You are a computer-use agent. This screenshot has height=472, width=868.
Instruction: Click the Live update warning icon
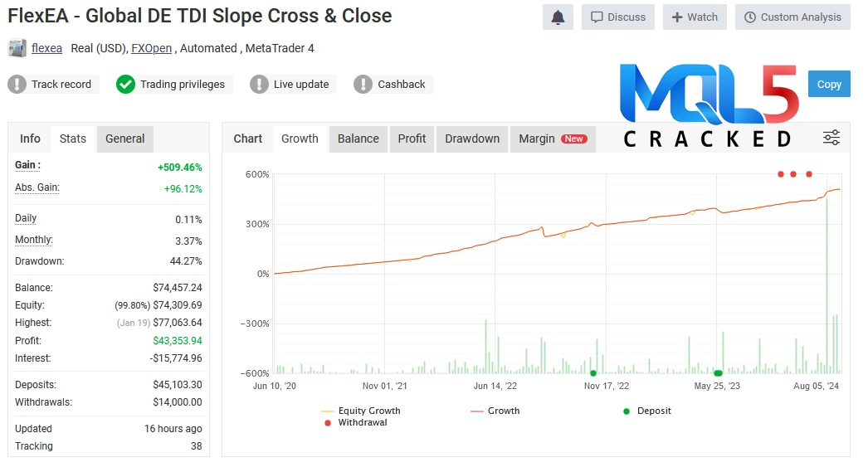[x=259, y=84]
